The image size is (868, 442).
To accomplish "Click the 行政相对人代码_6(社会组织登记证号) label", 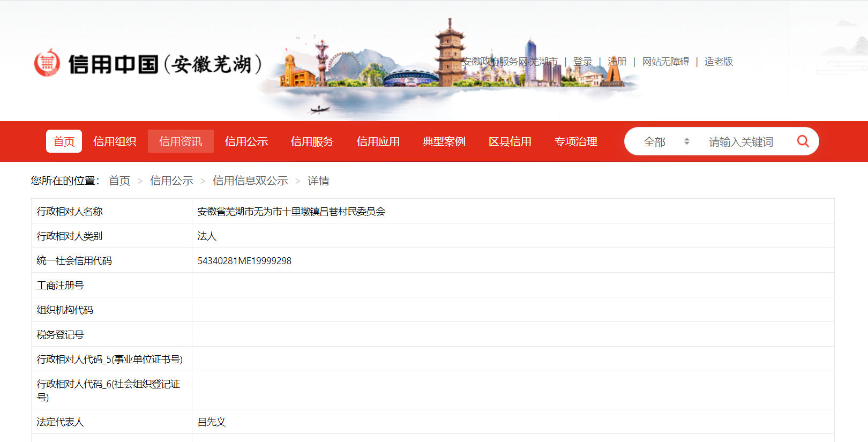I will (x=109, y=391).
